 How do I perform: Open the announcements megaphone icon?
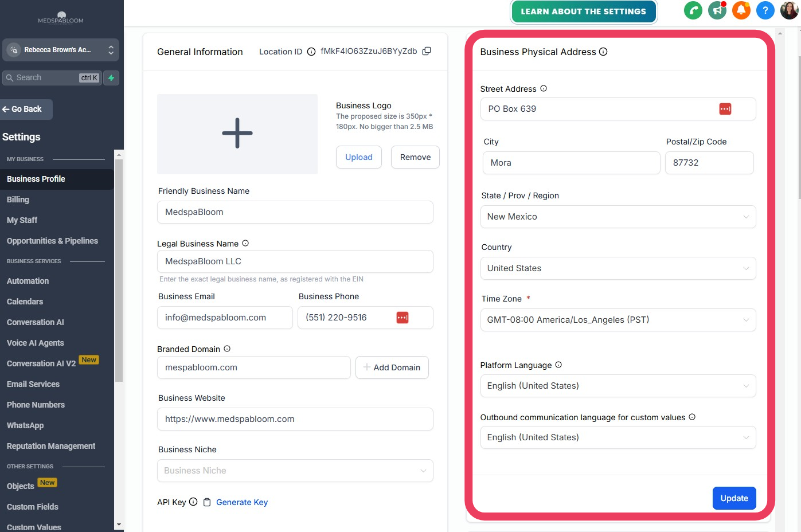(717, 10)
